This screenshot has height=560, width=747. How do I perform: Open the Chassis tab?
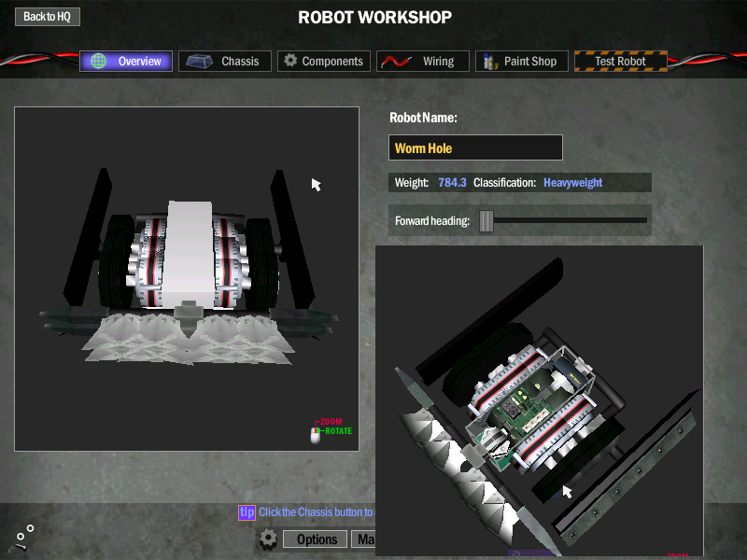pos(225,61)
